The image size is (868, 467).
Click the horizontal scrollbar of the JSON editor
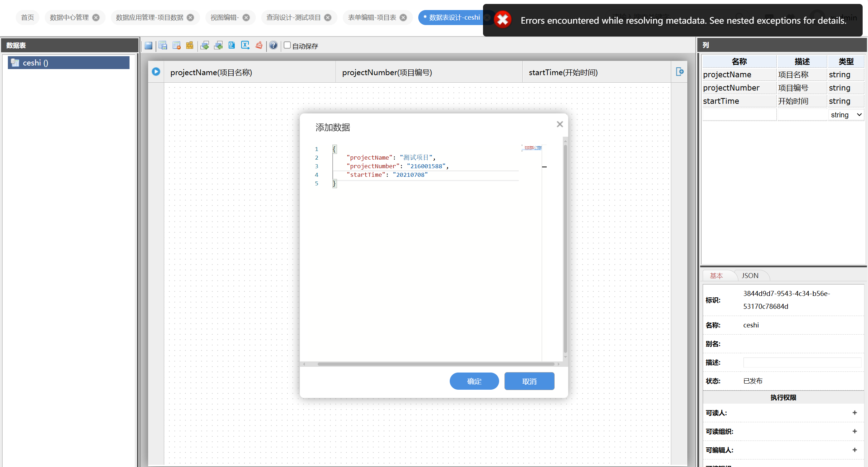435,364
